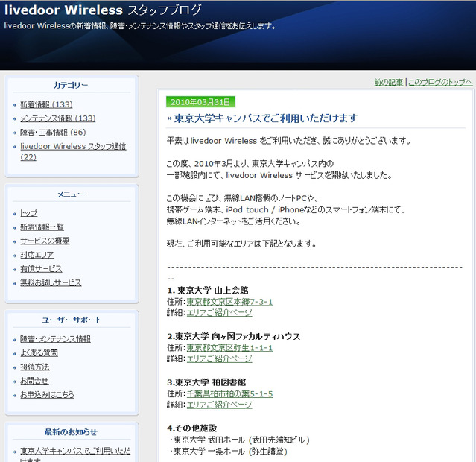This screenshot has height=462, width=476.
Task: Click arrow bullet beside よくある質問
Action: coord(14,353)
